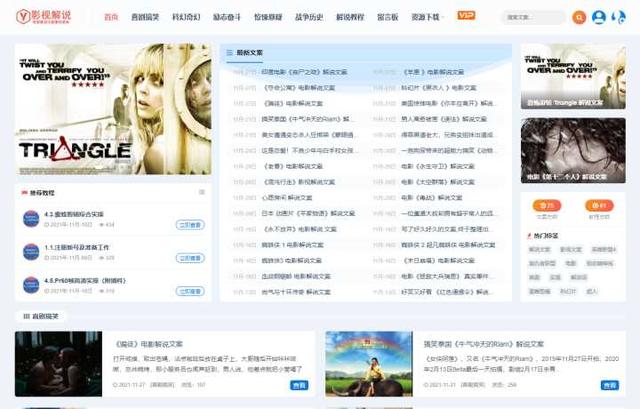Click the orange search icon button
The image size is (640, 409).
tap(579, 18)
